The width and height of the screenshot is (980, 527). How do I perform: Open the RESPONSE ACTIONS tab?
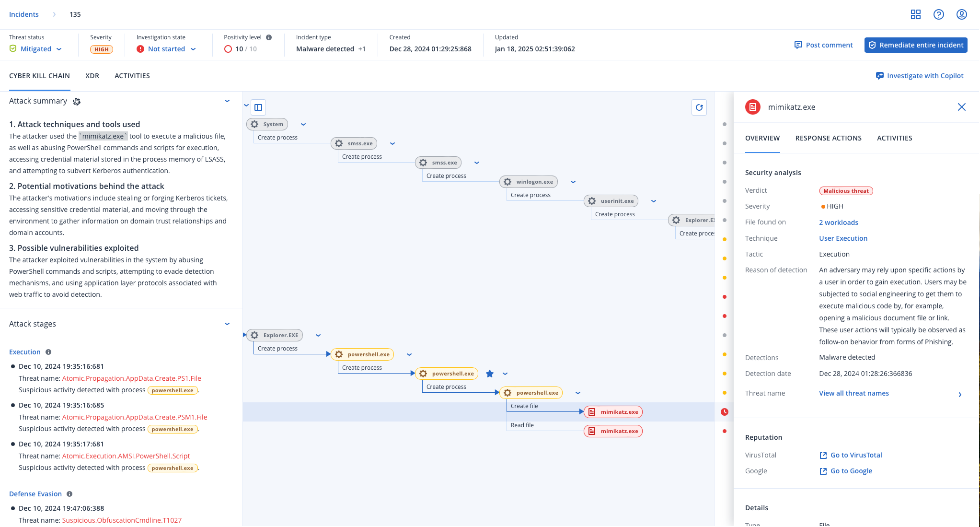(x=828, y=138)
